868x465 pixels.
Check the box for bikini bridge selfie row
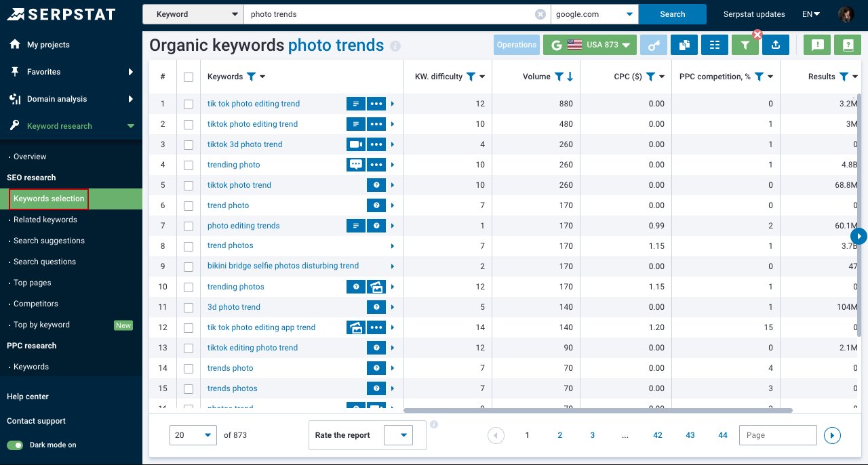(189, 267)
